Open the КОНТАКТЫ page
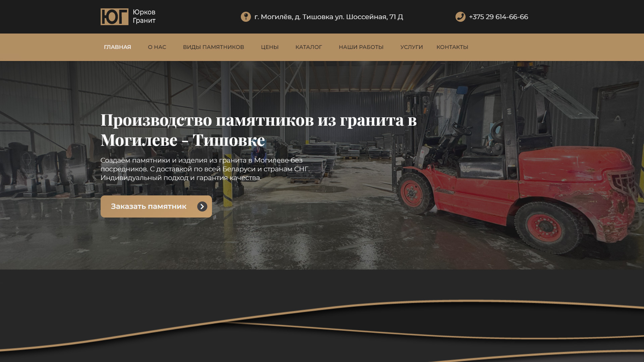644x362 pixels. click(x=452, y=47)
